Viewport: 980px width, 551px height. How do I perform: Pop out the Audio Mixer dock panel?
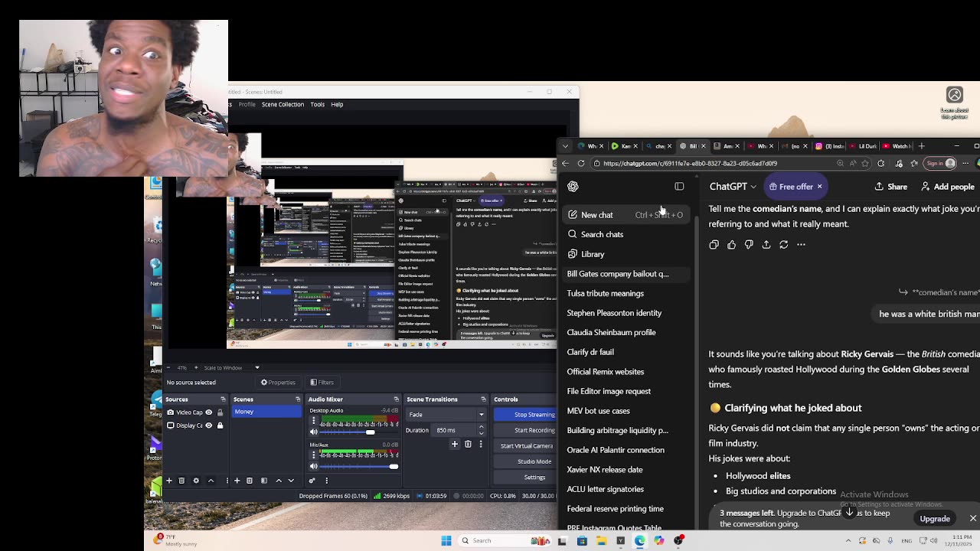pos(396,399)
